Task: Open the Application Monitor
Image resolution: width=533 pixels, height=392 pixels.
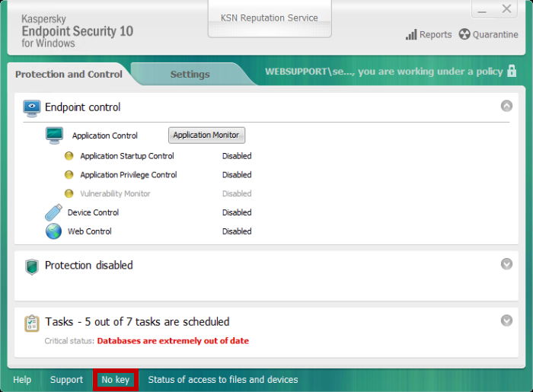Action: (x=206, y=135)
